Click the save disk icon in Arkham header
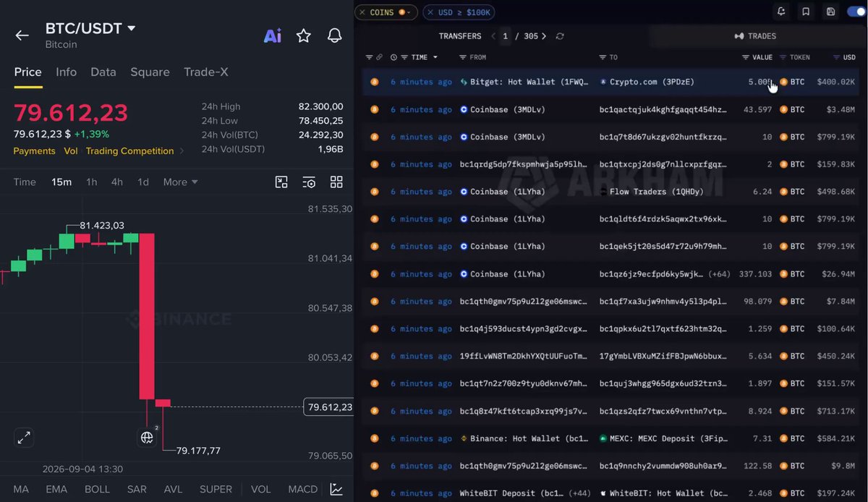868x502 pixels. pyautogui.click(x=830, y=12)
